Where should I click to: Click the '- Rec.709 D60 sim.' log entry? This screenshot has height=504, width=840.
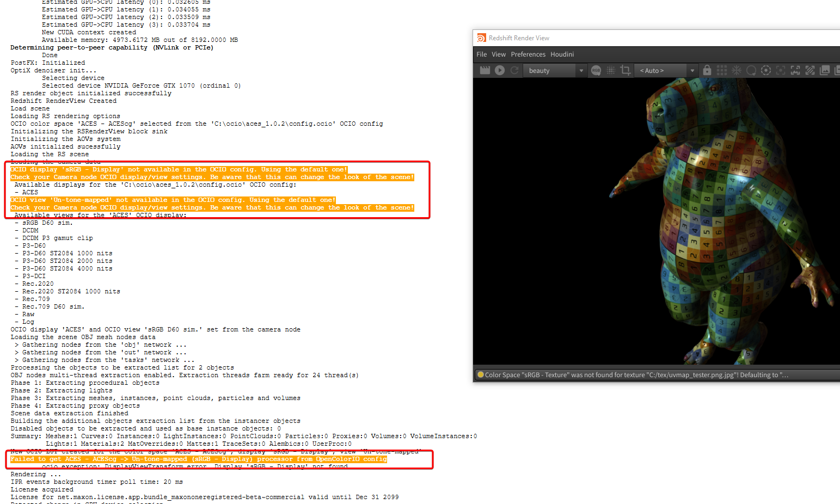tap(50, 306)
